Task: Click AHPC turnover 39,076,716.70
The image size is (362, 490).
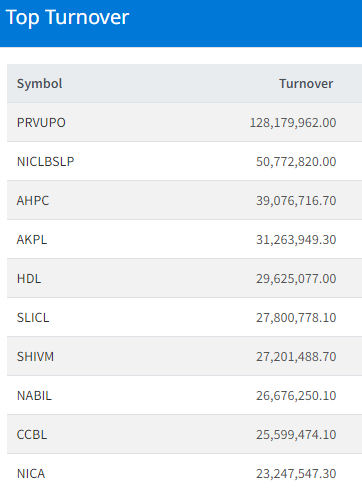Action: [x=296, y=201]
